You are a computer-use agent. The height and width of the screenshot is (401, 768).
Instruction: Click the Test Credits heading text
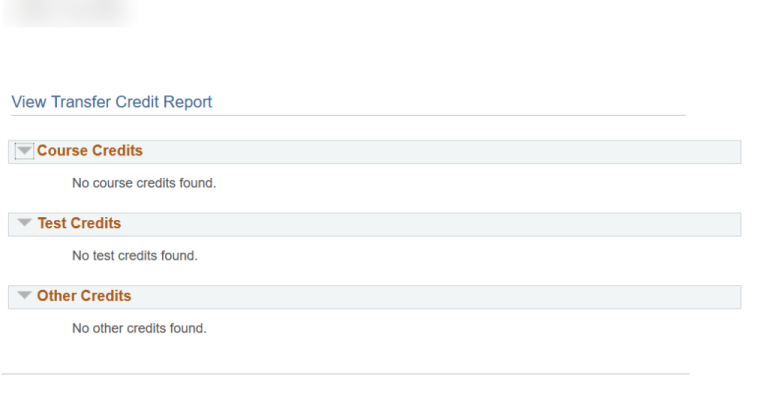point(79,223)
